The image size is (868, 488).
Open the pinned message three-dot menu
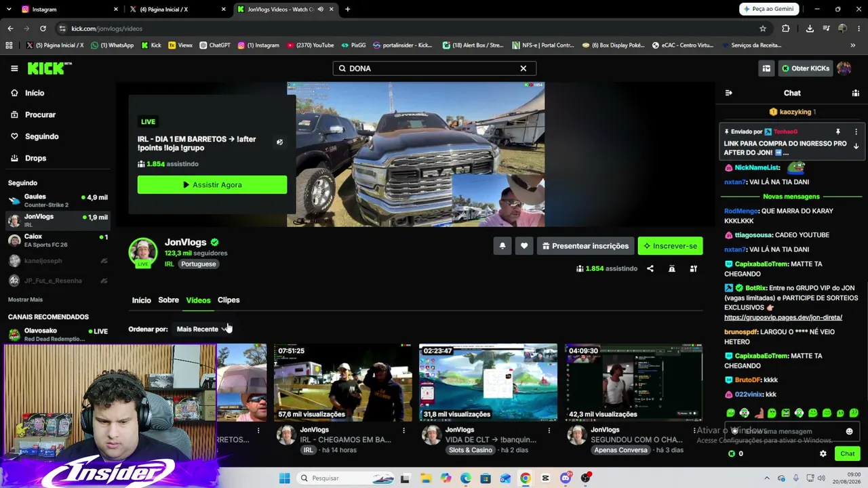[856, 131]
